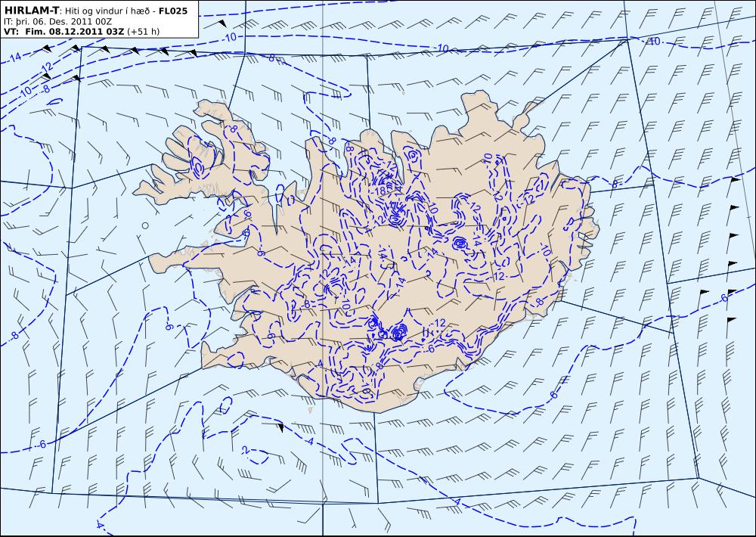Click the -18 temperature contour label

tap(380, 191)
